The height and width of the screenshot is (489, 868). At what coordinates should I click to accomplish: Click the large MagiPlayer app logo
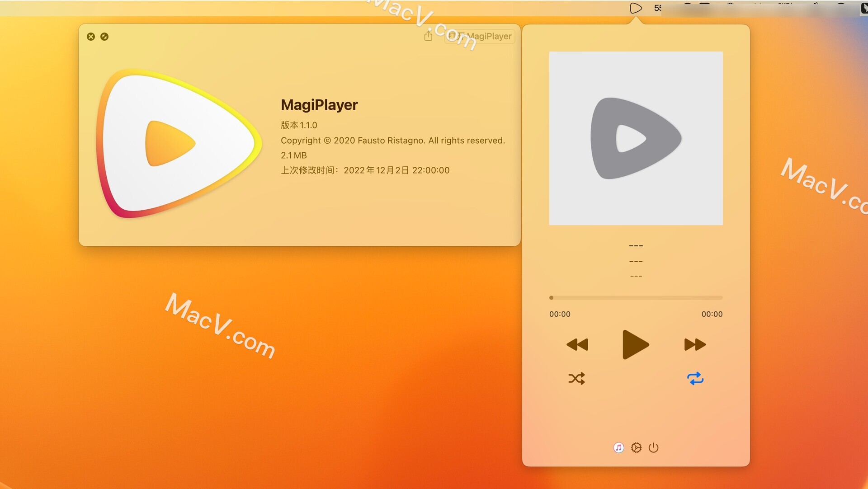179,143
